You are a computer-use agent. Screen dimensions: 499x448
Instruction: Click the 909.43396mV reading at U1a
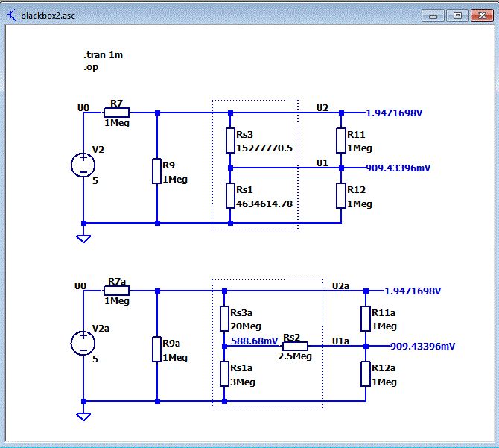click(x=422, y=346)
